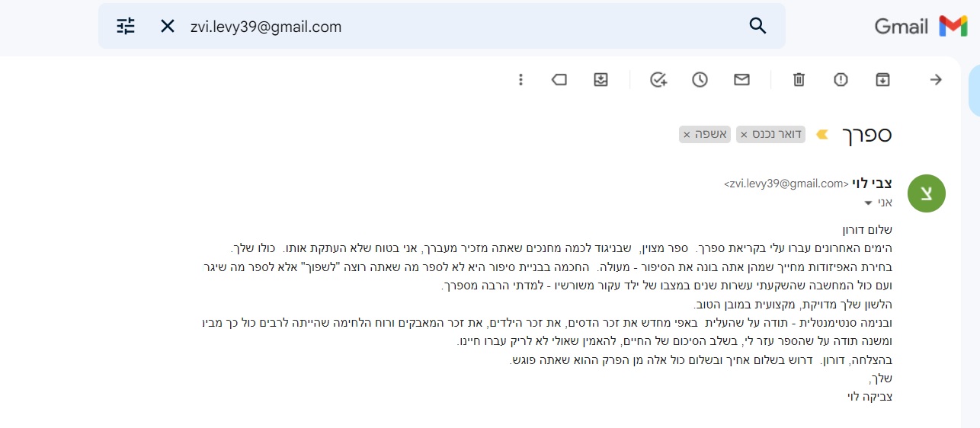
Task: Open the labels icon in the toolbar
Action: click(x=559, y=80)
